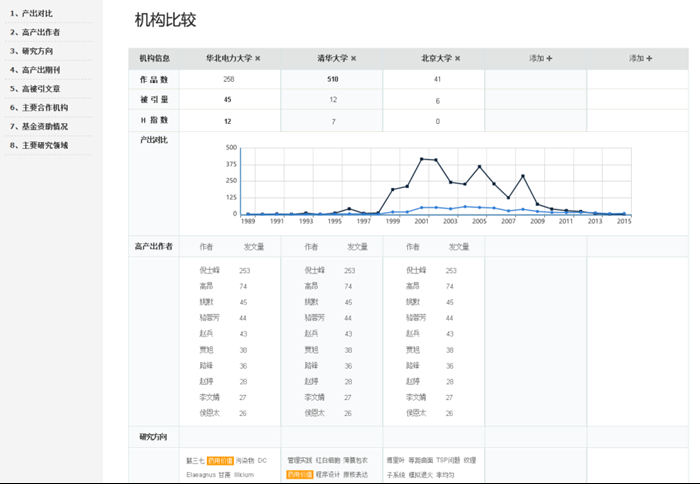
Task: Click the 华北电力大学 column header name
Action: (x=229, y=58)
